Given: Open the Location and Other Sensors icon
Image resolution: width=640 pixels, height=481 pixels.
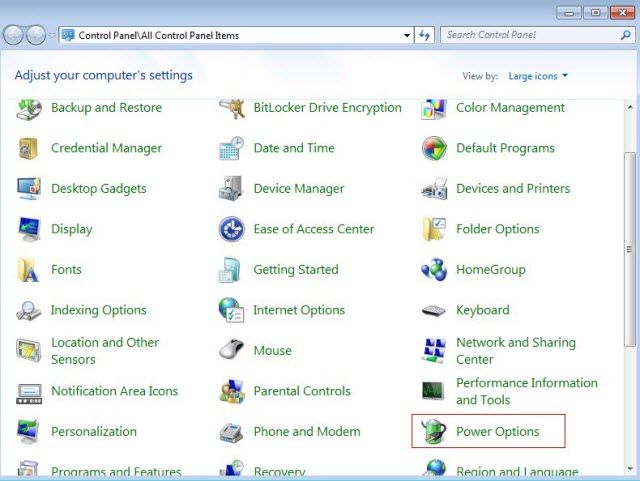Looking at the screenshot, I should pyautogui.click(x=29, y=350).
